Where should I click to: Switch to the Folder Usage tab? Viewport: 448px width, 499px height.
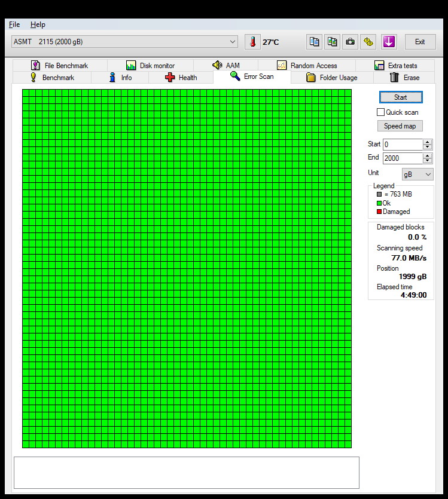(x=332, y=77)
